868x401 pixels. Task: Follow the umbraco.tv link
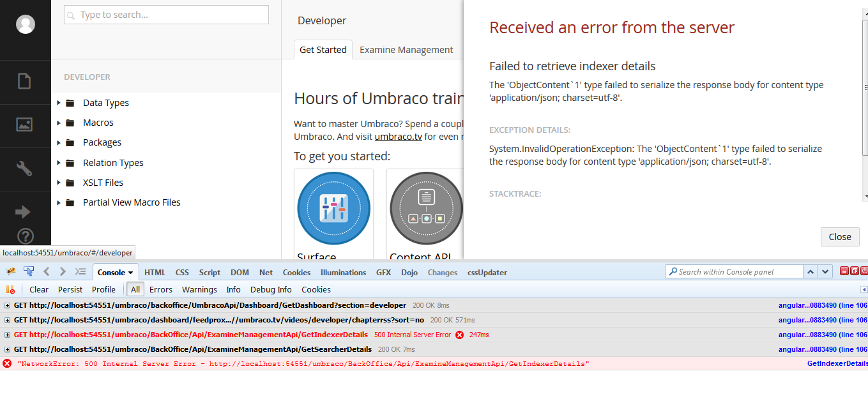click(x=399, y=136)
